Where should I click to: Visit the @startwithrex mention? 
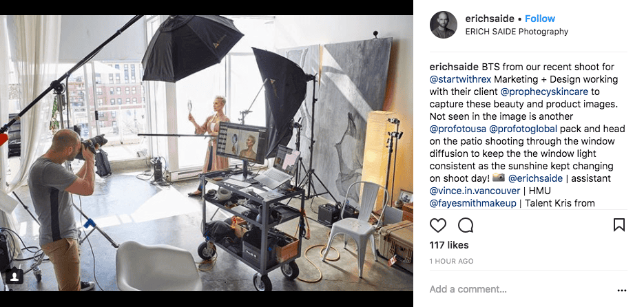click(x=458, y=79)
